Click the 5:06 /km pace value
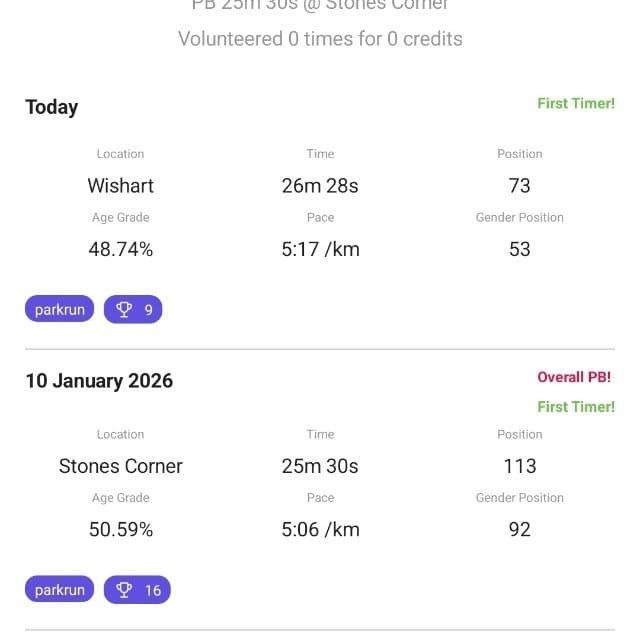Screen dimensions: 640x640 [320, 530]
